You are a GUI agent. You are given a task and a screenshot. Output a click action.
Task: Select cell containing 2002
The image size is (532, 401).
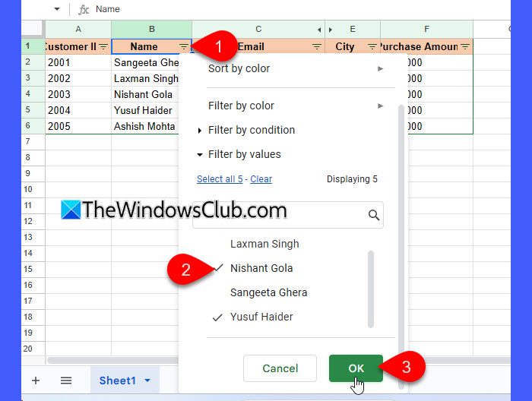78,78
